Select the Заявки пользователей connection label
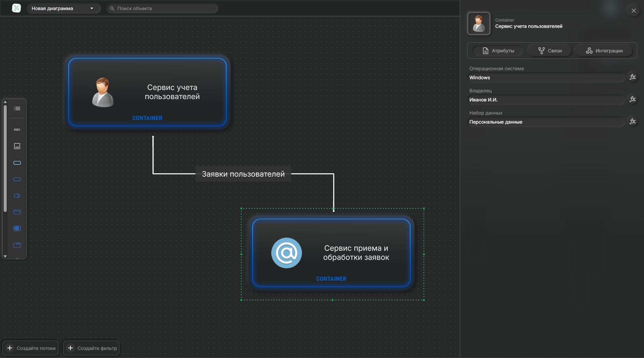This screenshot has height=358, width=644. pos(243,174)
